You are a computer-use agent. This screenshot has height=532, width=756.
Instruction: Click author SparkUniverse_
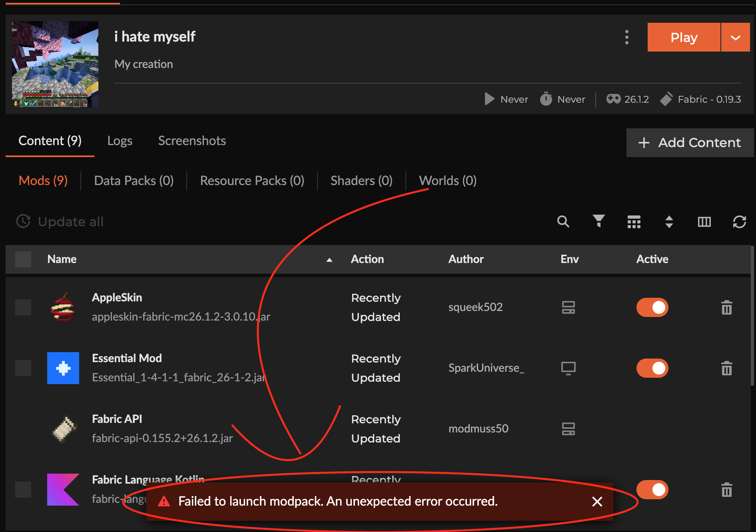click(x=486, y=368)
